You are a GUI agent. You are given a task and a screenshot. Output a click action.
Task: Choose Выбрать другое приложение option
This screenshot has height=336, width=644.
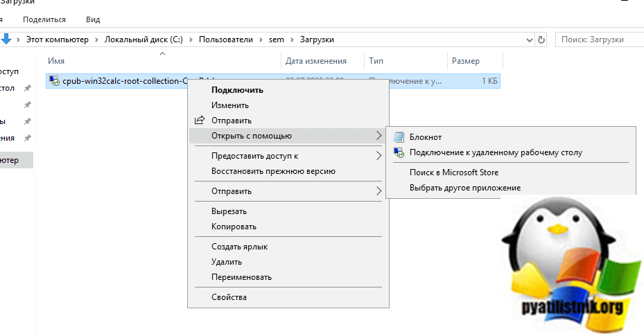pos(464,188)
